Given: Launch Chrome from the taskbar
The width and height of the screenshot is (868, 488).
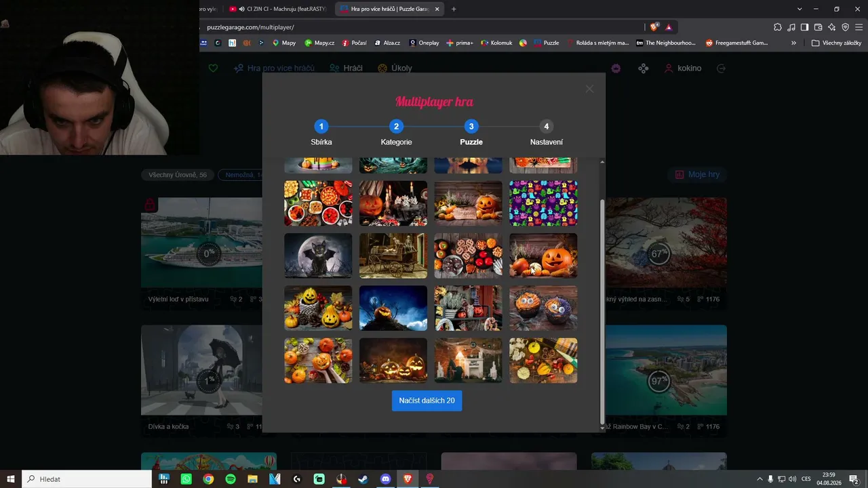Looking at the screenshot, I should [208, 479].
